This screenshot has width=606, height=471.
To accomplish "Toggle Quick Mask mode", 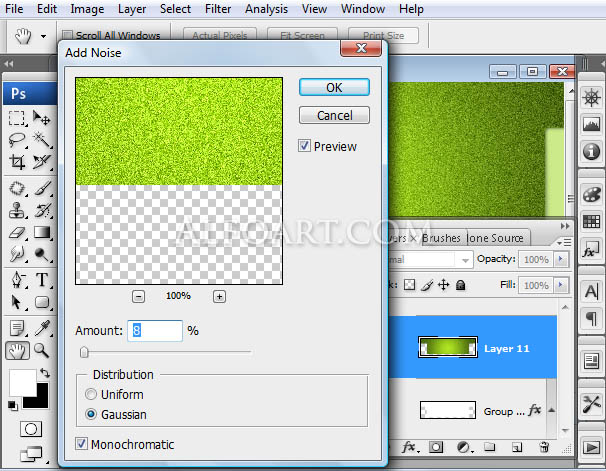I will click(31, 429).
